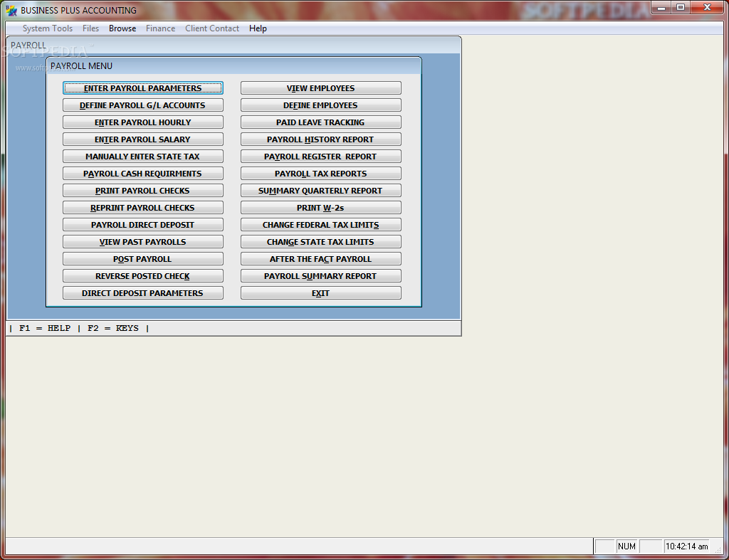Viewport: 729px width, 560px height.
Task: Click Print W-2s button
Action: point(321,208)
